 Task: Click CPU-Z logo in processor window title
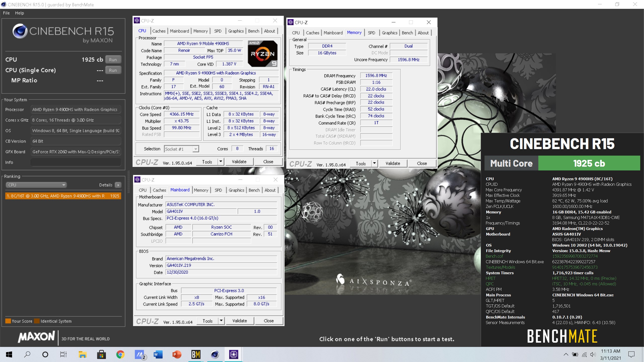click(x=137, y=21)
